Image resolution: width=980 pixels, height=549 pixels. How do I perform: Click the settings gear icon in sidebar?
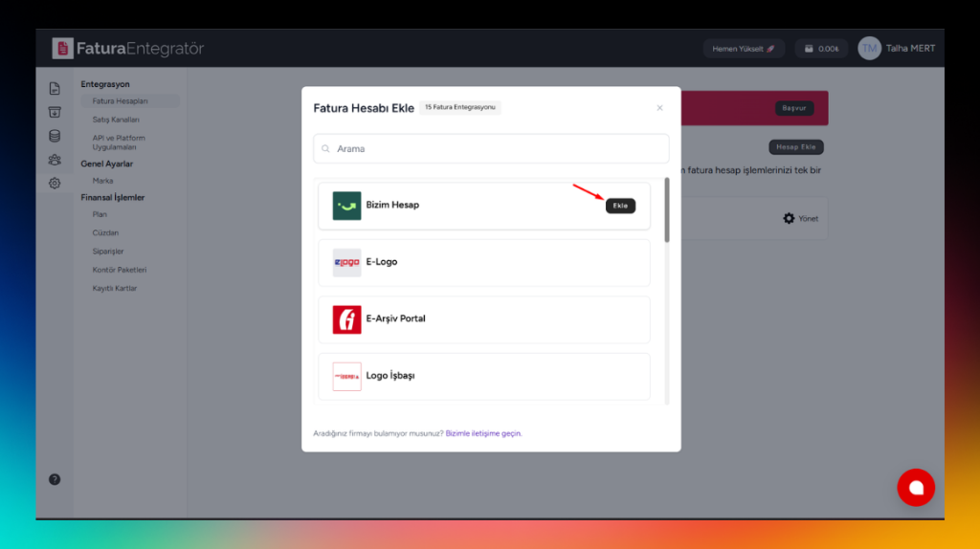55,183
